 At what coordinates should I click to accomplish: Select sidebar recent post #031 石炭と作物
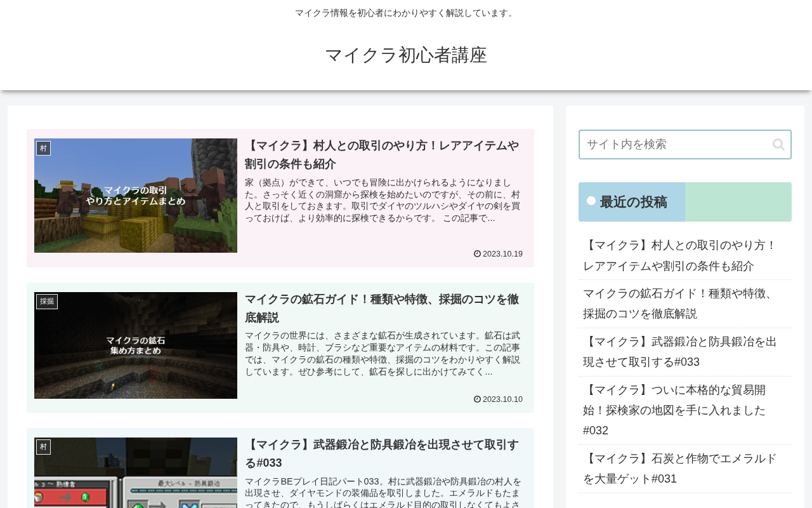(x=679, y=469)
